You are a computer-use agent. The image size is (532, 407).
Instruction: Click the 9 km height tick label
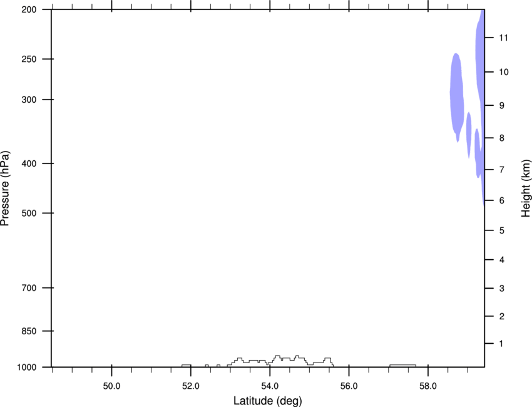click(502, 106)
